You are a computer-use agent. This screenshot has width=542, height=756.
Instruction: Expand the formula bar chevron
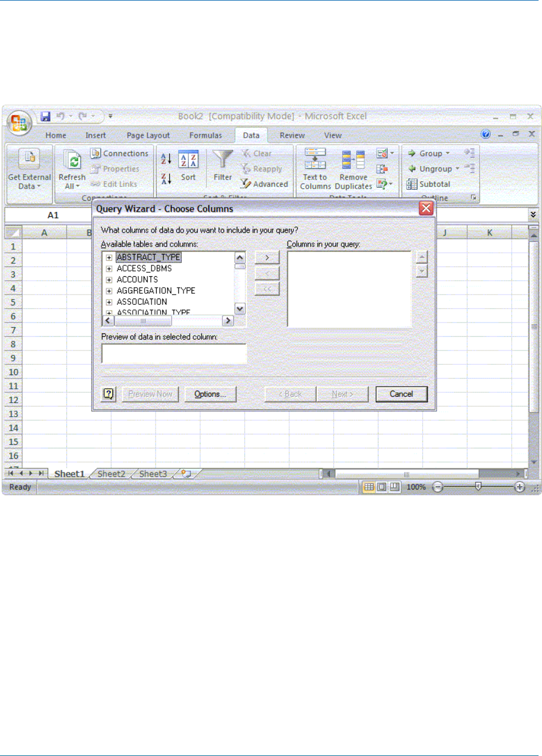tap(533, 214)
